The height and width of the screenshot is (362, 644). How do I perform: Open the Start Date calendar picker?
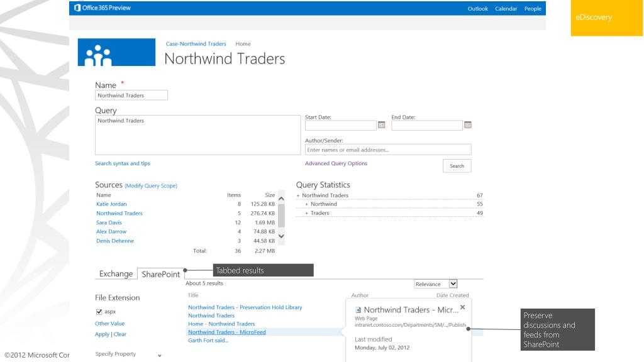pyautogui.click(x=382, y=125)
